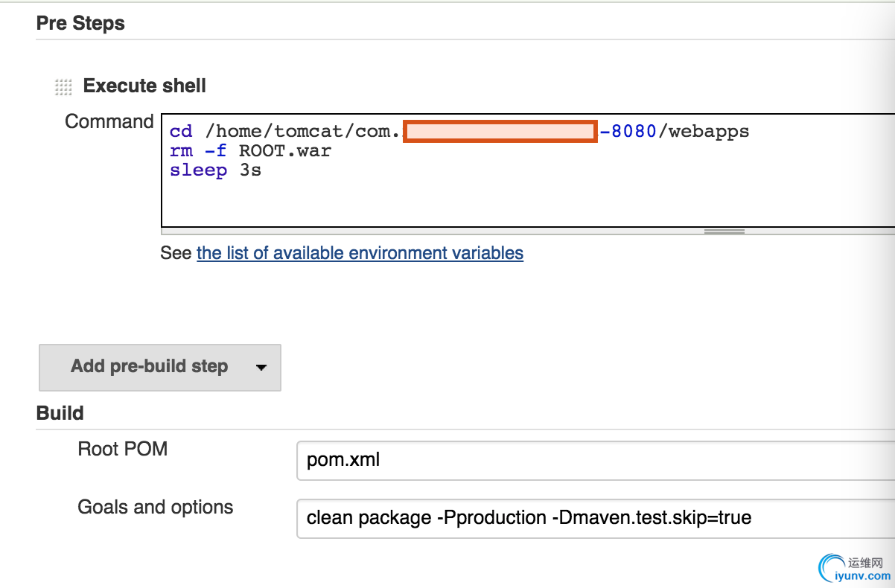The width and height of the screenshot is (895, 588).
Task: Click the Goals and options label
Action: pos(156,508)
